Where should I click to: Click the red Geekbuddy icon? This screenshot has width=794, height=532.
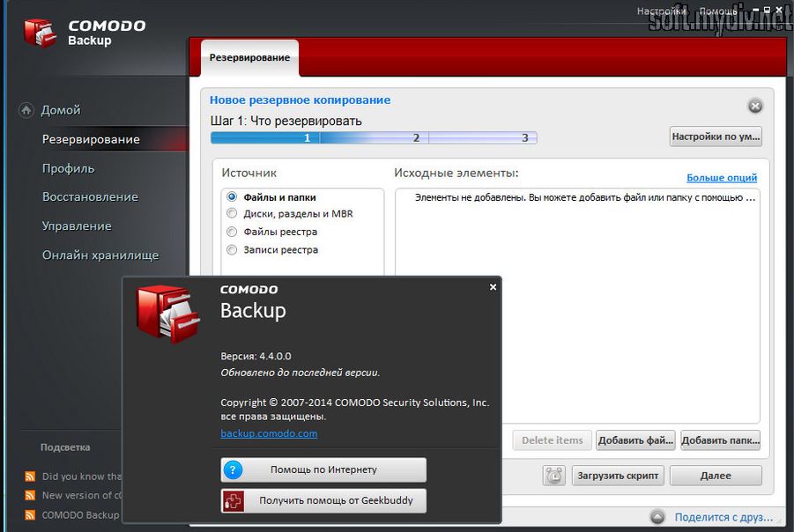click(233, 500)
